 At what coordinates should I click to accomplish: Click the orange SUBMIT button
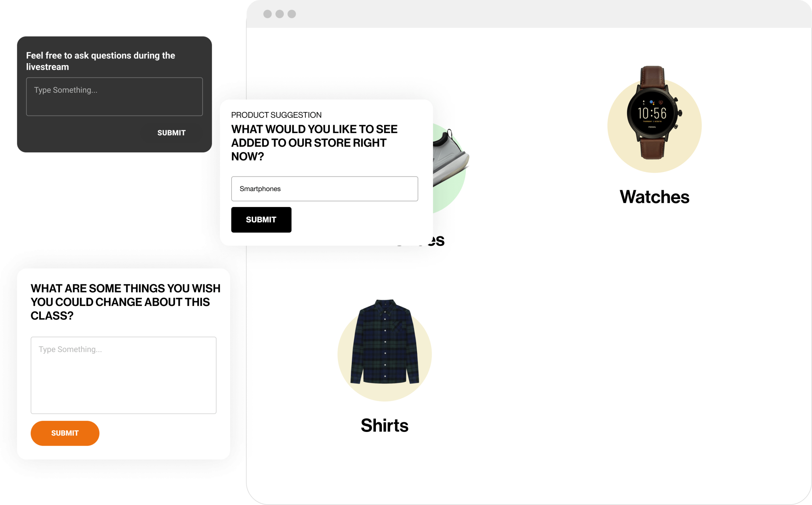point(65,433)
